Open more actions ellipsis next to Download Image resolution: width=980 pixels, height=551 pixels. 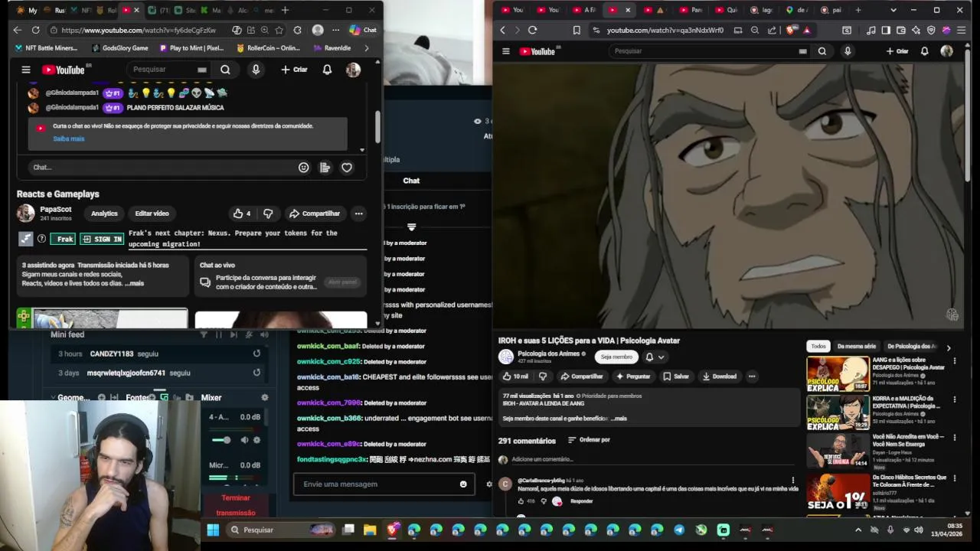752,377
